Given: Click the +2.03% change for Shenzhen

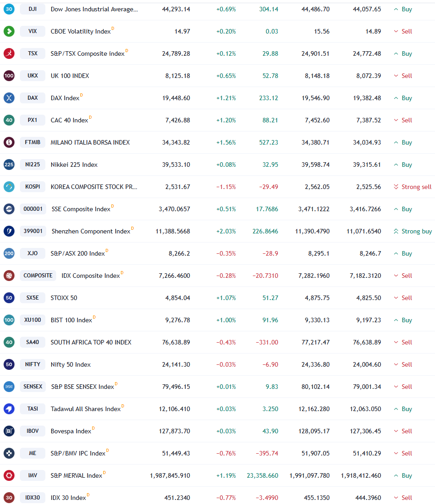Looking at the screenshot, I should (x=226, y=231).
